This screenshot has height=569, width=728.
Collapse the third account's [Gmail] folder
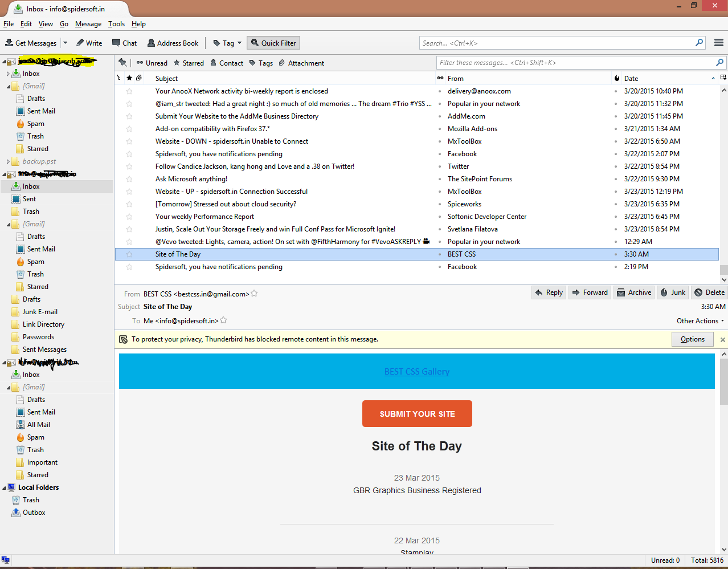click(9, 388)
